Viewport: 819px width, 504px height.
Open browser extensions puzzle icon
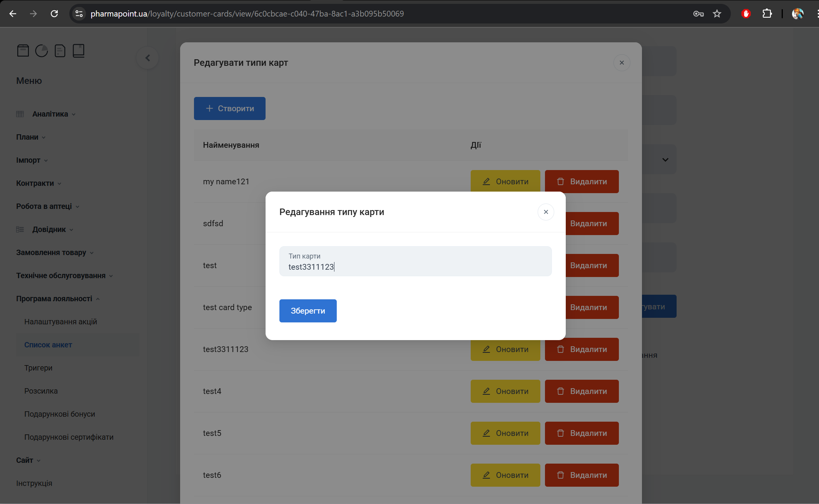pyautogui.click(x=767, y=14)
